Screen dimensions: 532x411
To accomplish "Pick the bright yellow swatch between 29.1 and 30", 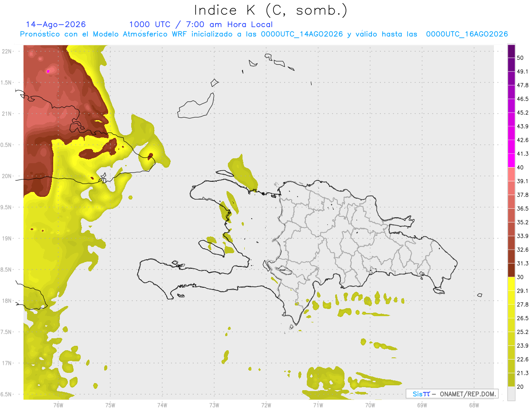I will [511, 284].
